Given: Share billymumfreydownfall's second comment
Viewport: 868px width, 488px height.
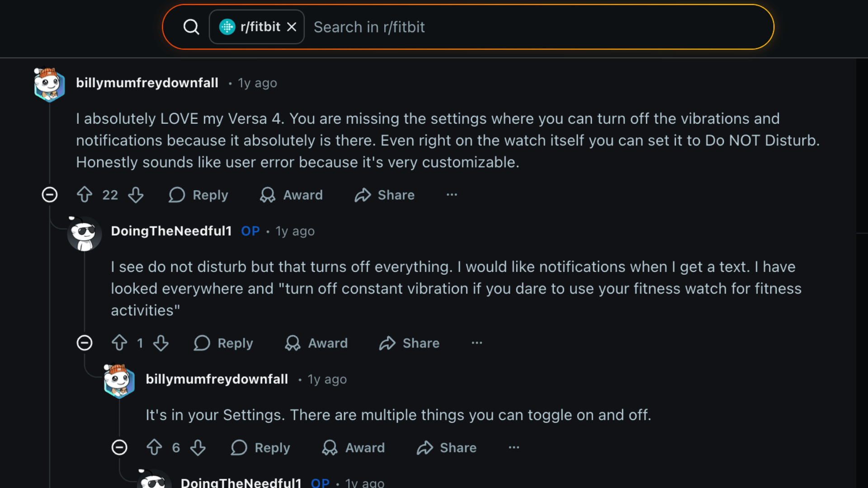Looking at the screenshot, I should pos(446,447).
